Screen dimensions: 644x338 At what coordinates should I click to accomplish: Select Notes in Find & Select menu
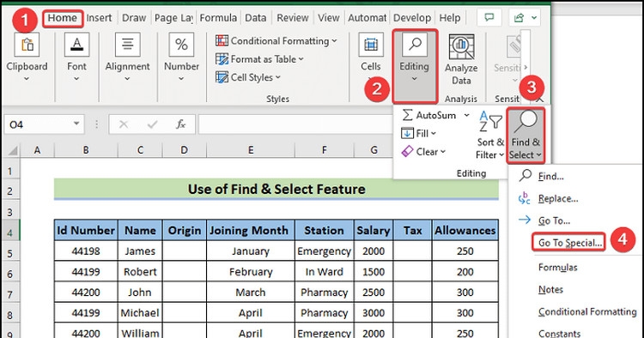pos(550,290)
